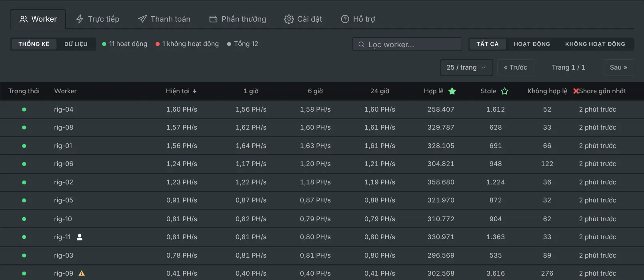Screen dimensions: 644x280
Task: Click the 11 hoạt động status indicator
Action: tap(124, 44)
